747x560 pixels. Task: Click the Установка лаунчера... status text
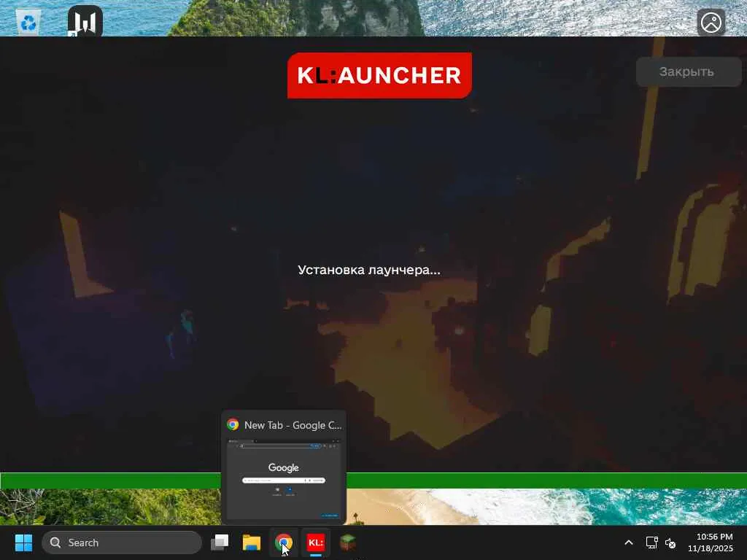pyautogui.click(x=369, y=270)
